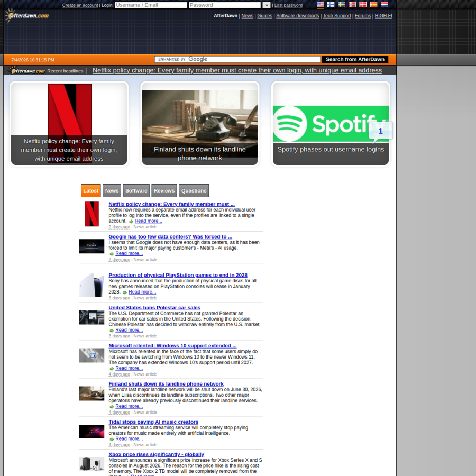The width and height of the screenshot is (476, 476).
Task: Open the Netflix thumbnail in the Latest list
Action: [x=91, y=214]
